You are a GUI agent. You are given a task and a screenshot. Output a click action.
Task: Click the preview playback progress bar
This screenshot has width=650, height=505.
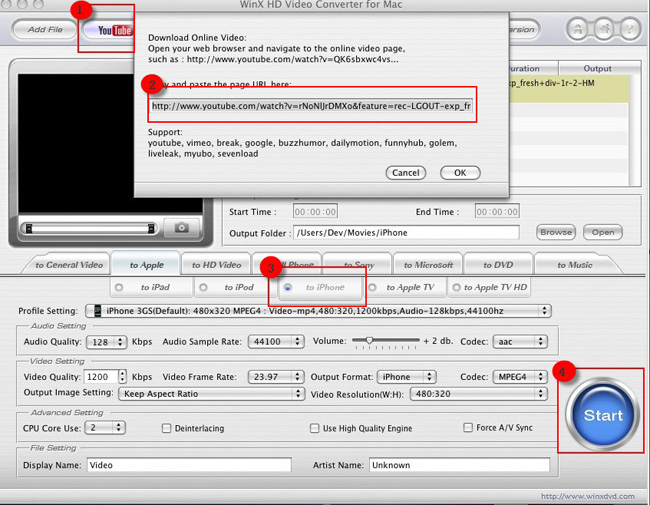point(90,228)
